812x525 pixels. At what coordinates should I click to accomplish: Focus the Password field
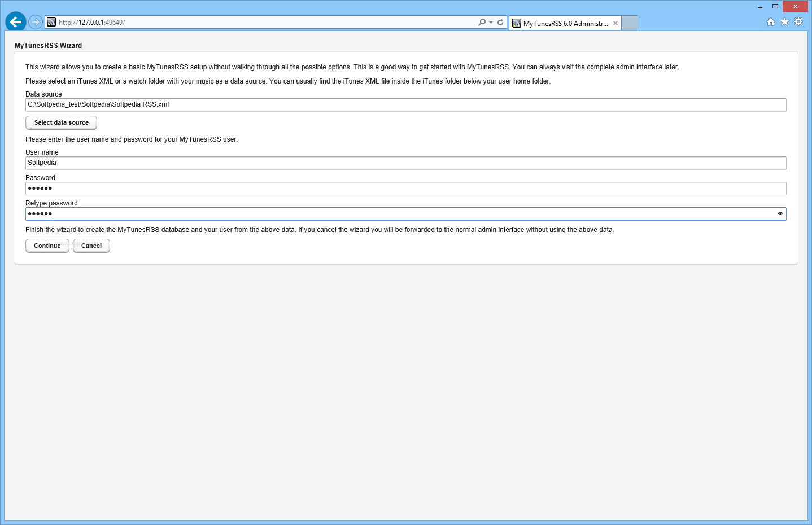pos(406,189)
